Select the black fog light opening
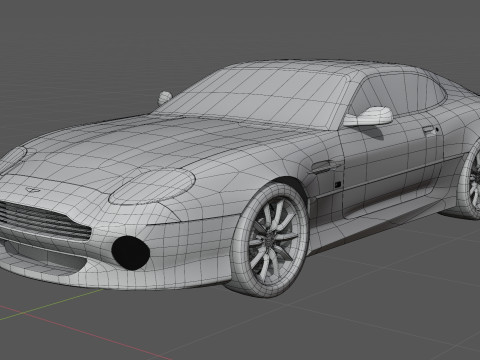Viewport: 480px width, 360px height. coord(130,253)
